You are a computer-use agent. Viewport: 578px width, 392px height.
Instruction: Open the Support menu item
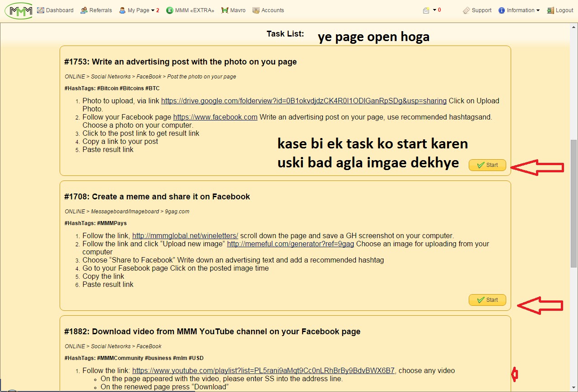481,10
